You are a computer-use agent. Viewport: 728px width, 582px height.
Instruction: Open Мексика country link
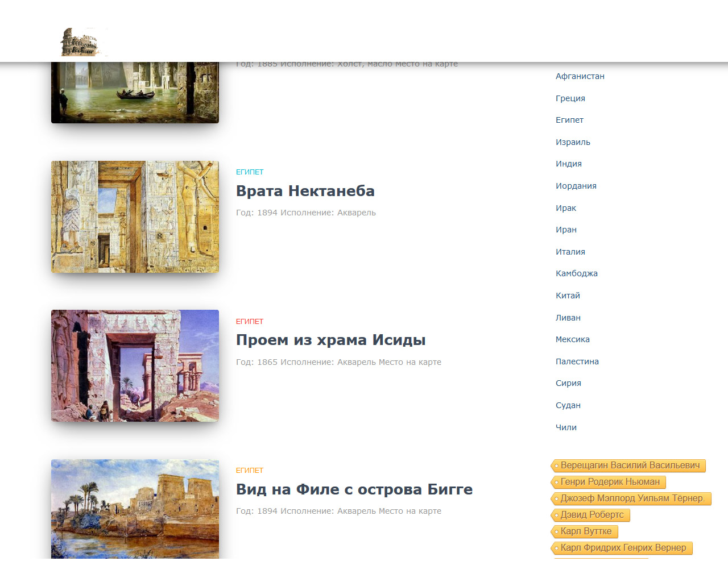point(573,339)
